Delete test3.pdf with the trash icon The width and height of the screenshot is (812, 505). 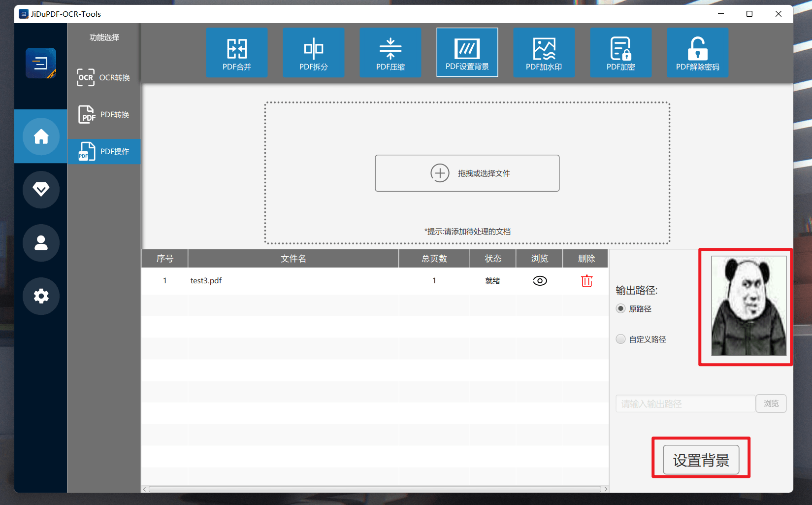(586, 281)
